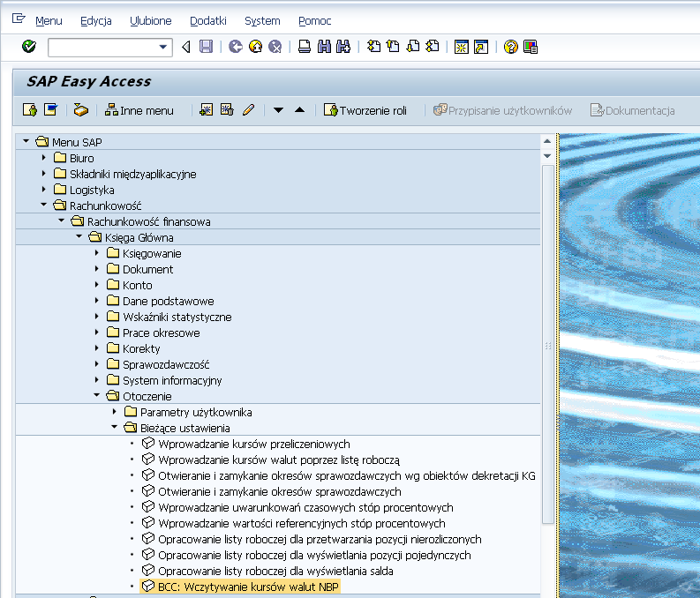Open the System menu
Image resolution: width=700 pixels, height=598 pixels.
tap(262, 21)
